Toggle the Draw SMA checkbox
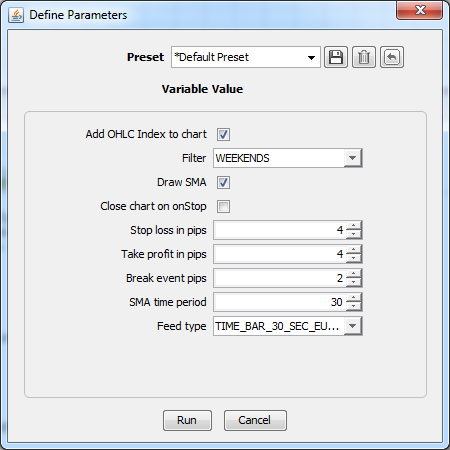This screenshot has width=450, height=450. point(223,182)
